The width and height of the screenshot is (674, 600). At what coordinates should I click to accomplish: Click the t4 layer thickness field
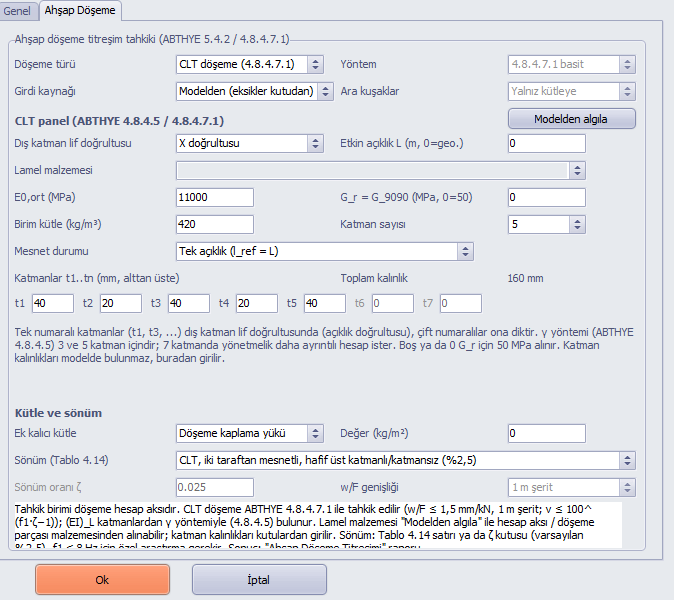pos(257,303)
